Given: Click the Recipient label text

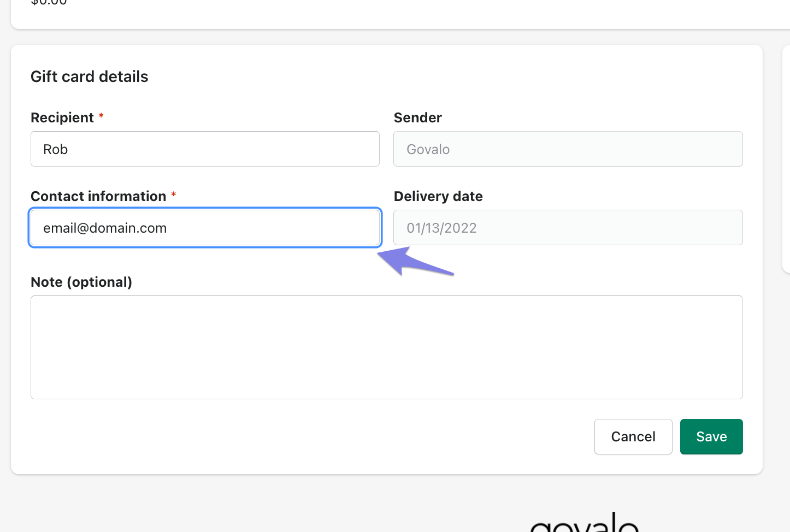Looking at the screenshot, I should (62, 118).
